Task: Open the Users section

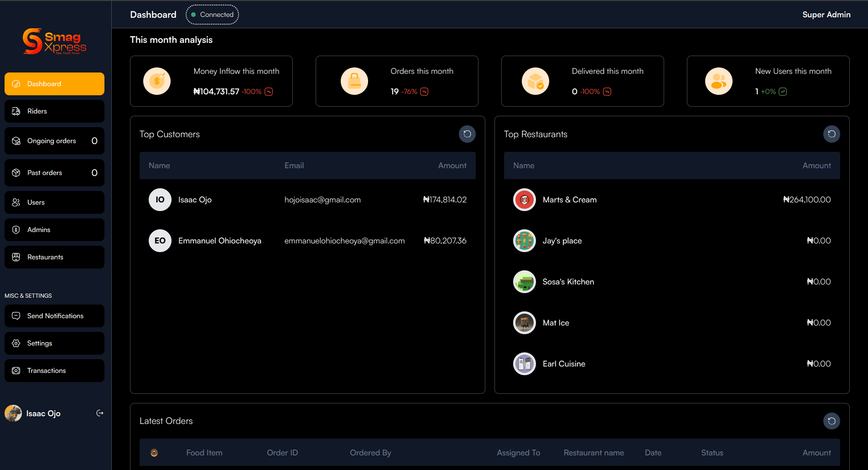Action: pyautogui.click(x=54, y=202)
